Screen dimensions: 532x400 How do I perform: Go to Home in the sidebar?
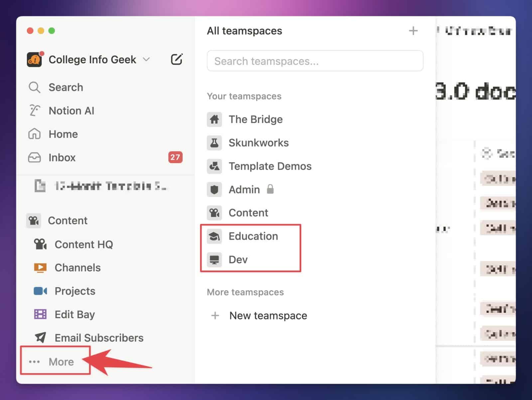pos(63,134)
